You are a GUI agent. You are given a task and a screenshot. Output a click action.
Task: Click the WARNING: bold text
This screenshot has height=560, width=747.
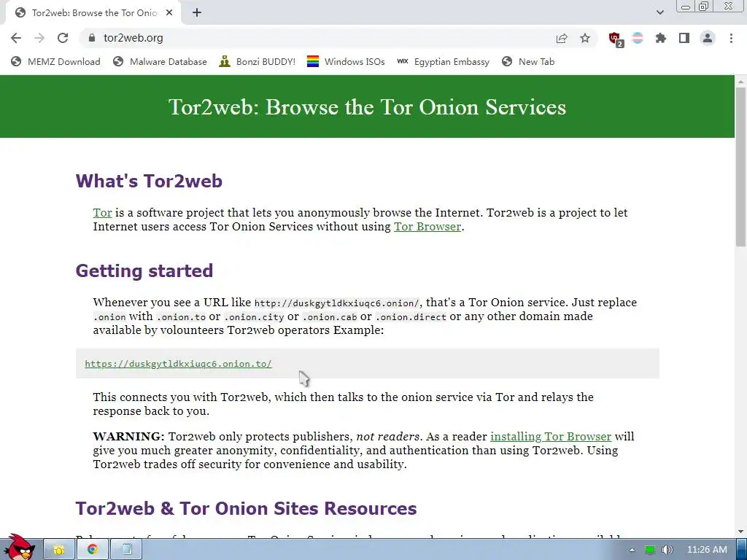click(128, 436)
